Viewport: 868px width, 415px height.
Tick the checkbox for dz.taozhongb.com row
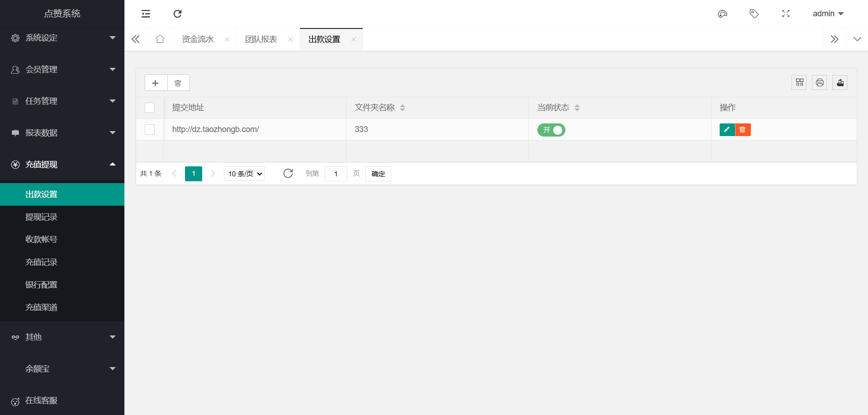pyautogui.click(x=150, y=130)
